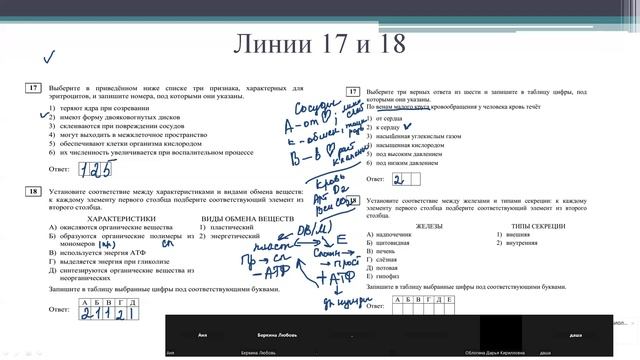
Task: Click right option 'от сердца'
Action: [389, 118]
